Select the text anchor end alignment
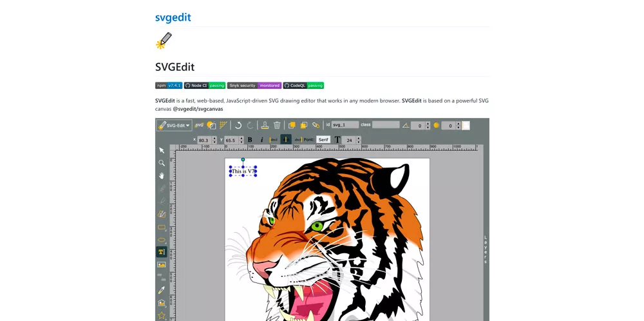 pyautogui.click(x=298, y=140)
